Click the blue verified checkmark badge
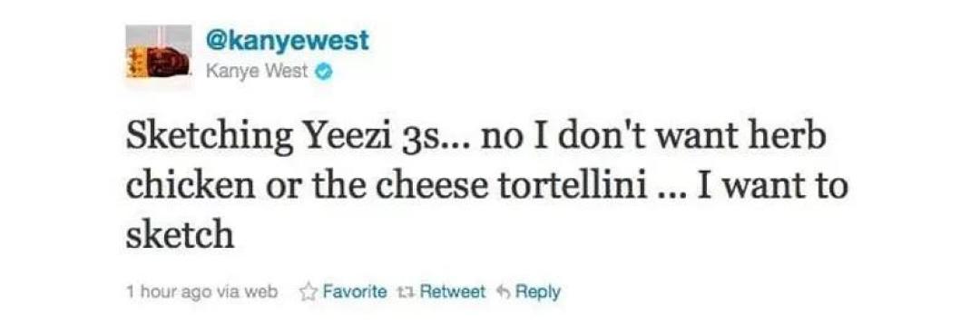 (324, 73)
